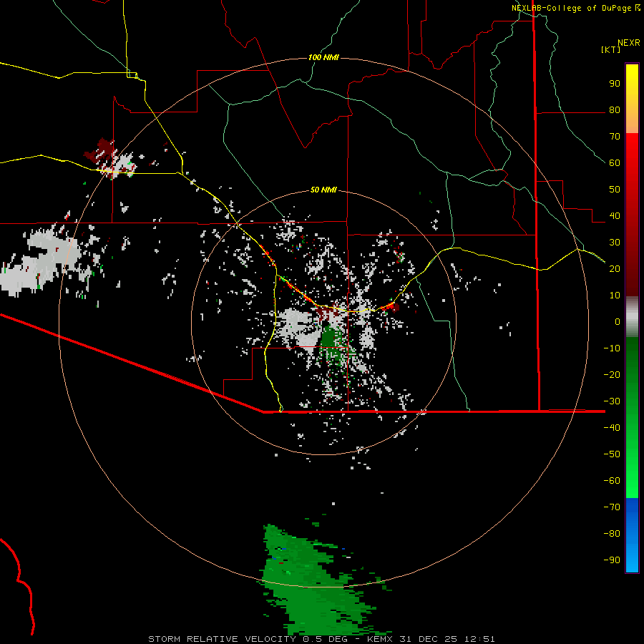Click the -10 value on the velocity scale
644x644 pixels.
(x=612, y=348)
